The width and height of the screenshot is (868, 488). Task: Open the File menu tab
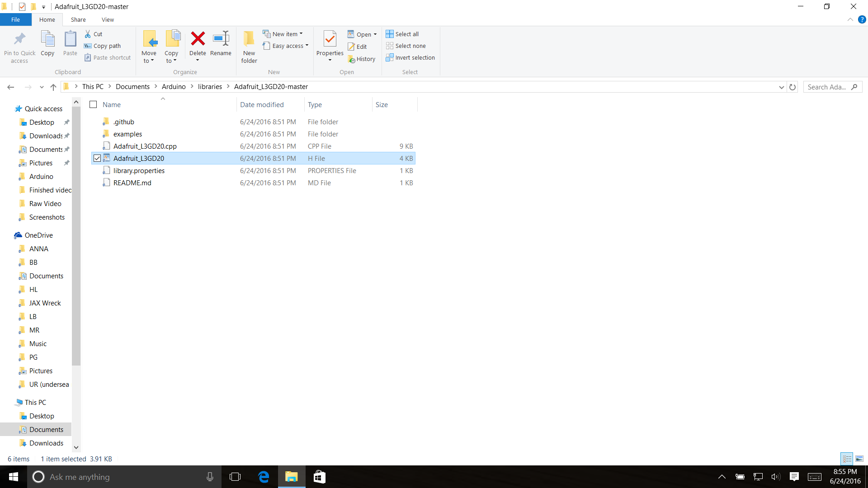16,19
